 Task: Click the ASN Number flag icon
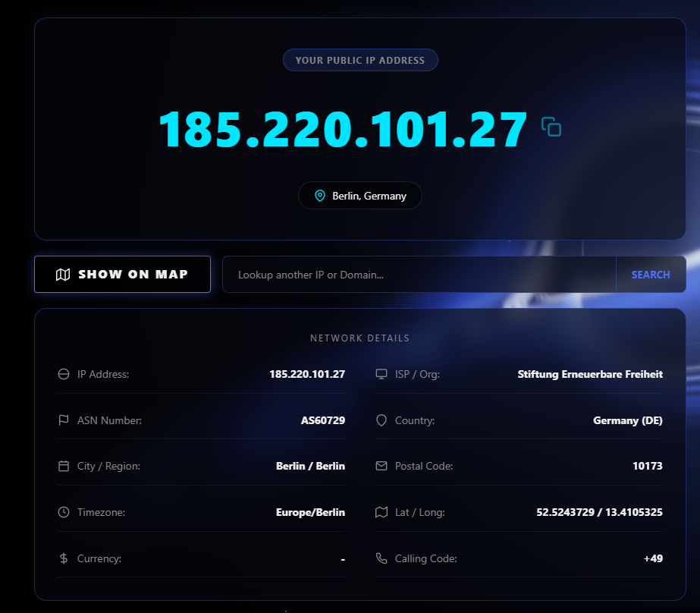pos(64,420)
